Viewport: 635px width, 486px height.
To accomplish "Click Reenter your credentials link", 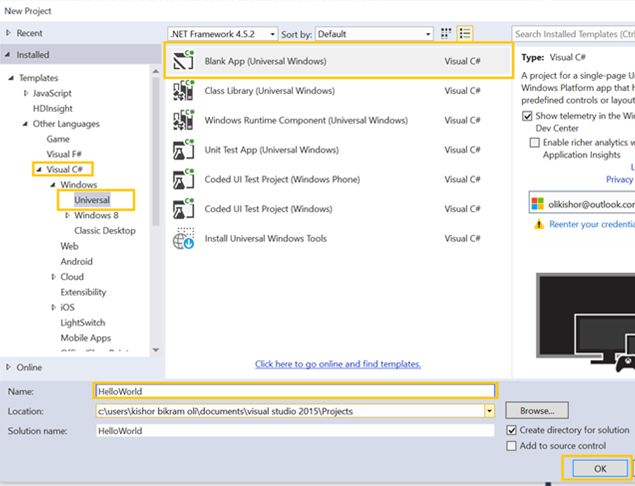I will (592, 224).
